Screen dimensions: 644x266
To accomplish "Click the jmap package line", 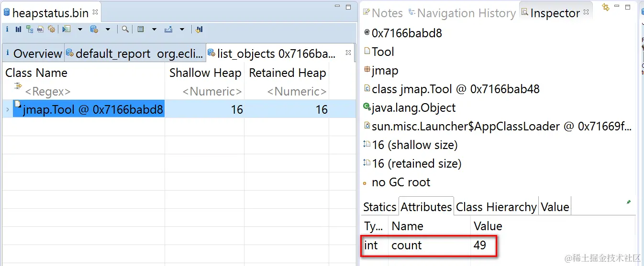I will click(x=385, y=70).
